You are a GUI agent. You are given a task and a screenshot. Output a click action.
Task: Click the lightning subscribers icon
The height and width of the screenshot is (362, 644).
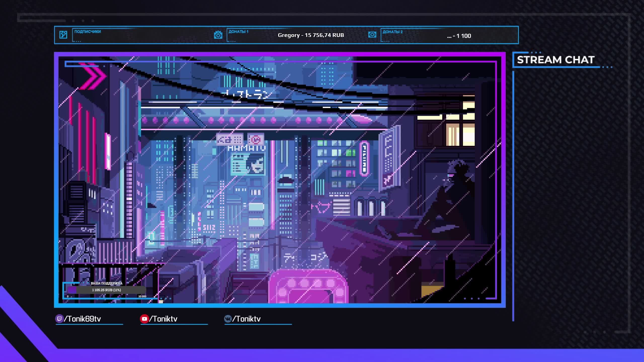[63, 35]
